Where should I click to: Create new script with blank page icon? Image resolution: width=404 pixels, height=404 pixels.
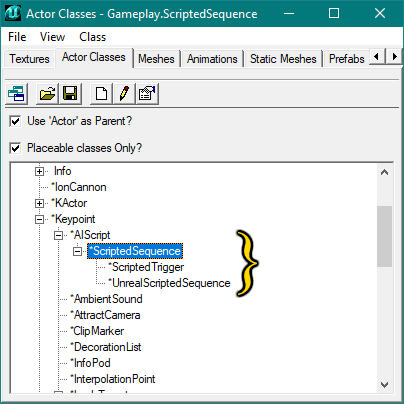point(101,94)
